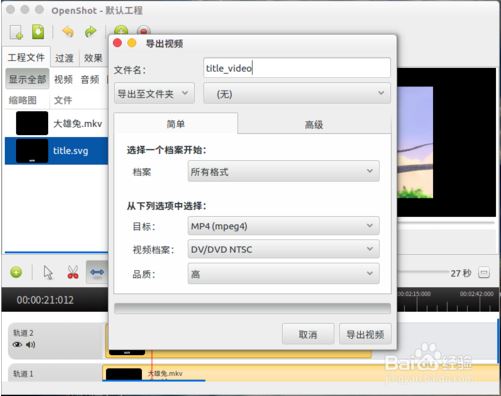Click the timeline zoom slider
Viewport: 501px width, 396px height.
pyautogui.click(x=423, y=271)
